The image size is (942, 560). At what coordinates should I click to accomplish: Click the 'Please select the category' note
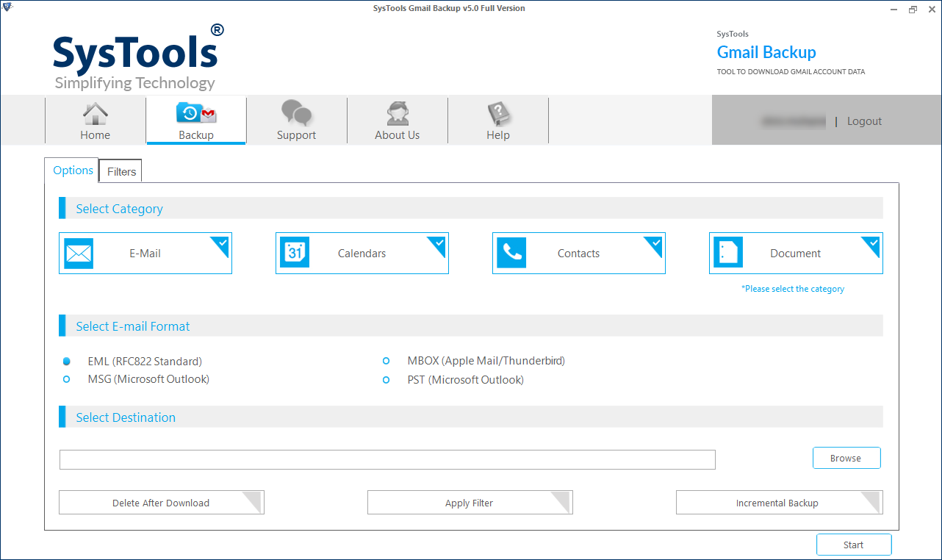pyautogui.click(x=793, y=289)
